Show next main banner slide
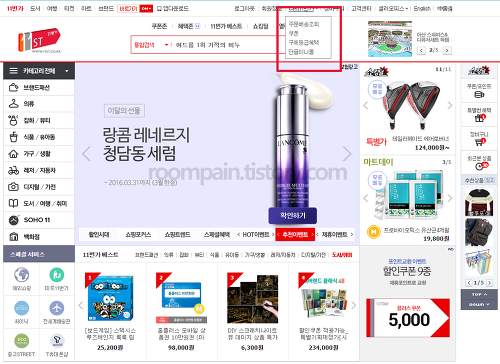The height and width of the screenshot is (364, 500). coord(347,154)
